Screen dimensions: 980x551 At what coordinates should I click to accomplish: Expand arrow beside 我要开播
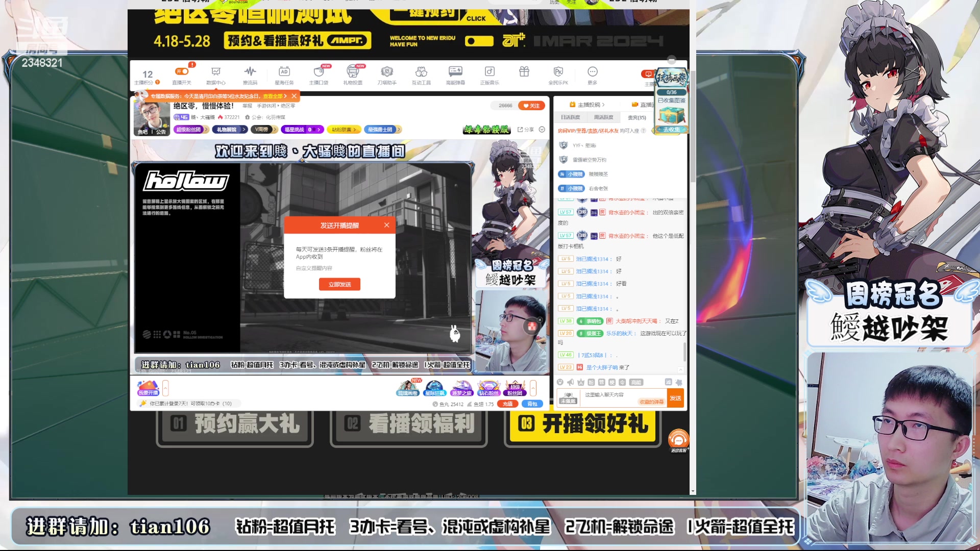tap(165, 388)
